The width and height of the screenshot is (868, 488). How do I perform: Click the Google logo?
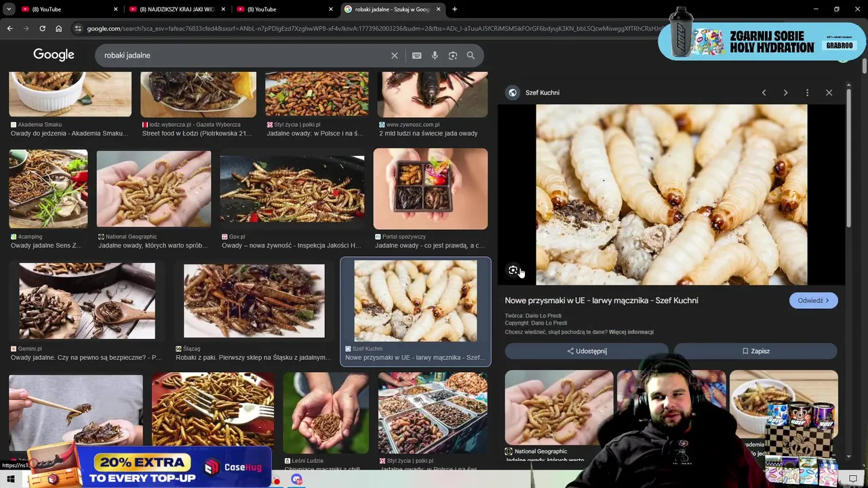54,55
